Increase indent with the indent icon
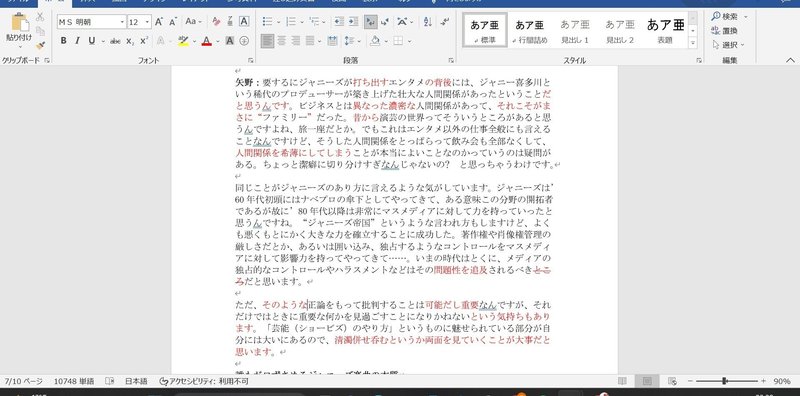Image resolution: width=800 pixels, height=396 pixels. coord(353,21)
